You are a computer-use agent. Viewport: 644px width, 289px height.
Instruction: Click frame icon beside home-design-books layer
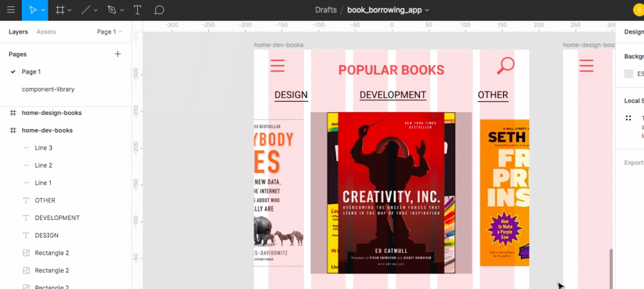click(13, 113)
